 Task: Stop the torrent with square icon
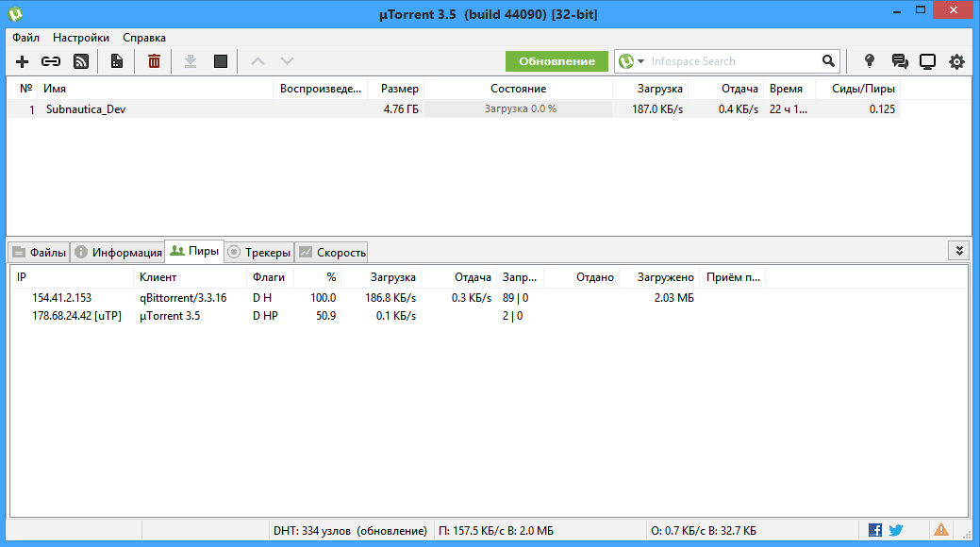pos(221,61)
